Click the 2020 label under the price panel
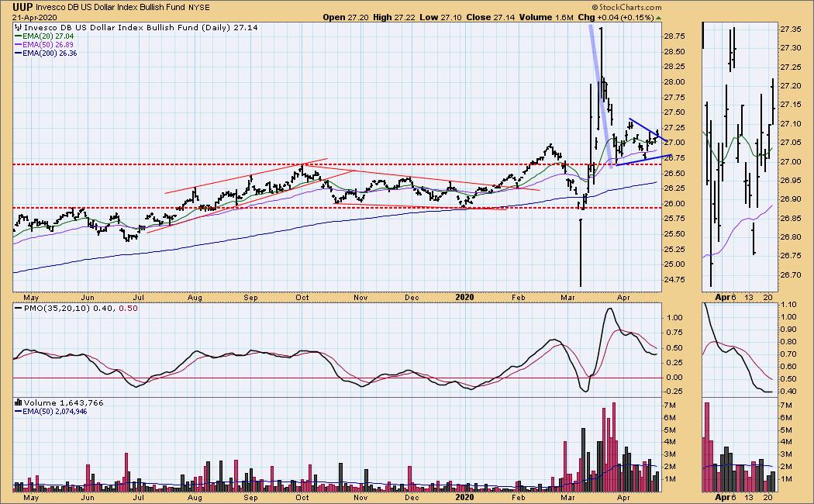Viewport: 814px width, 504px height. [464, 298]
